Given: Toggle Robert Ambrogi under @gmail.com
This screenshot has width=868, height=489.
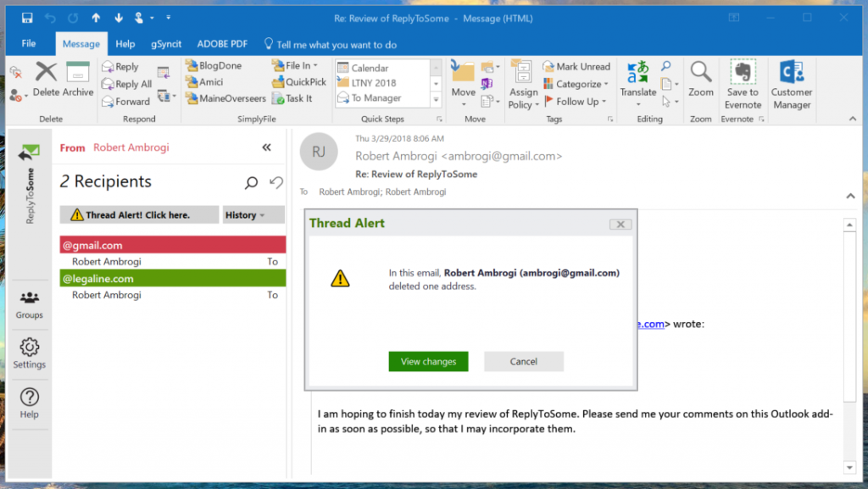Looking at the screenshot, I should [173, 262].
